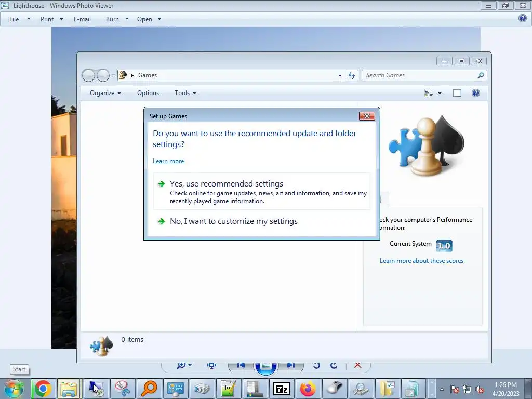This screenshot has height=399, width=532.
Task: Open the 7-Zip taskbar icon
Action: [x=281, y=389]
